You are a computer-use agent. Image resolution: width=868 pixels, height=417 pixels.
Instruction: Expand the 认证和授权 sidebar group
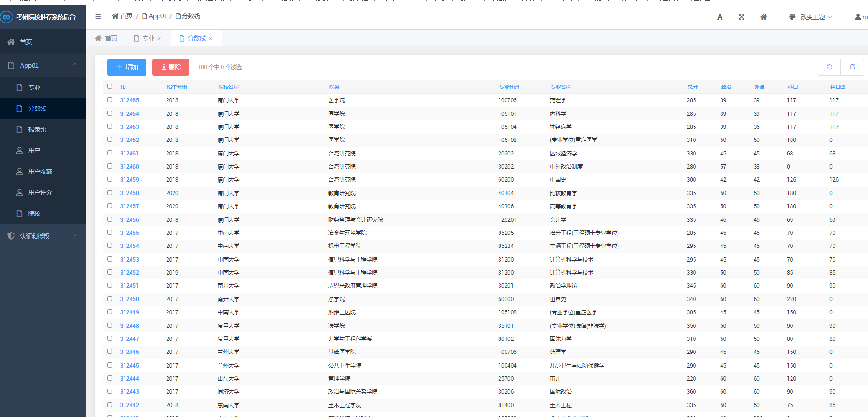43,236
